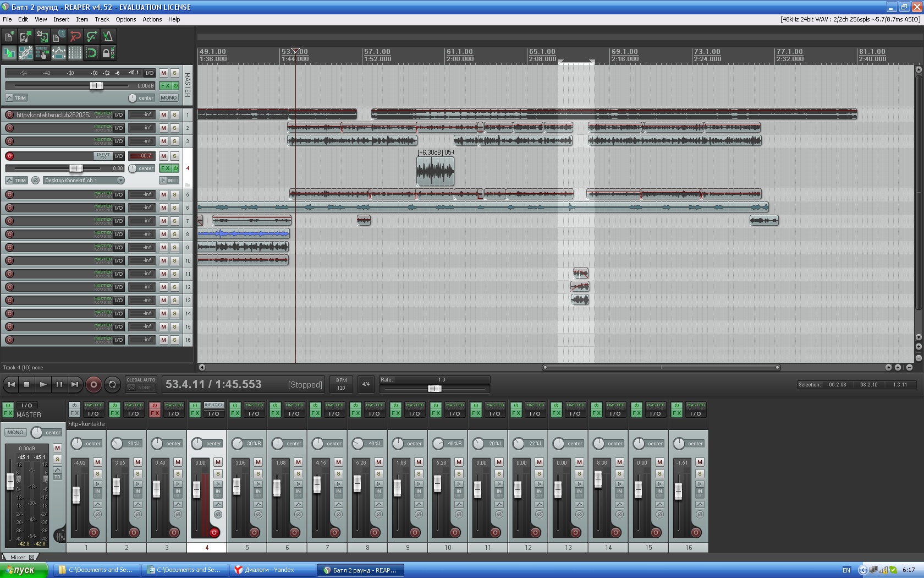This screenshot has height=578, width=924.
Task: Click the transport Stop button
Action: pos(26,384)
